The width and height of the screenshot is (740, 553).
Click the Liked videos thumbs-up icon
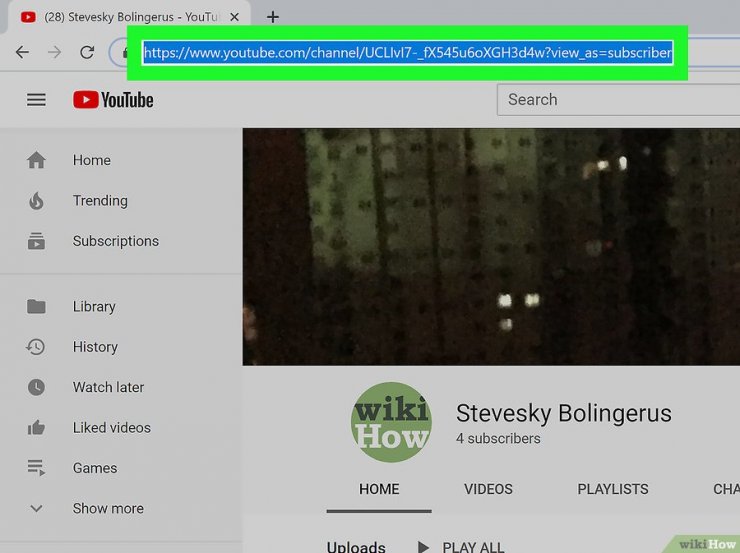click(36, 427)
